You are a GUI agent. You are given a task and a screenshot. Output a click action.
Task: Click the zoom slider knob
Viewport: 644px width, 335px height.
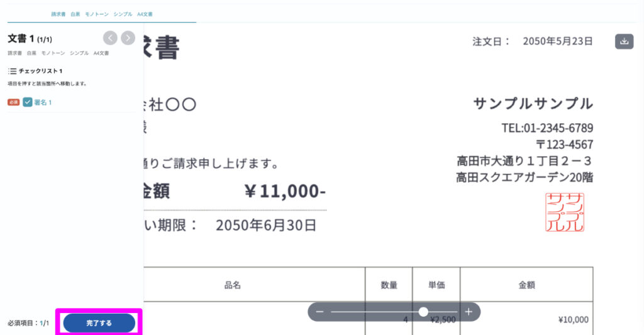click(423, 312)
